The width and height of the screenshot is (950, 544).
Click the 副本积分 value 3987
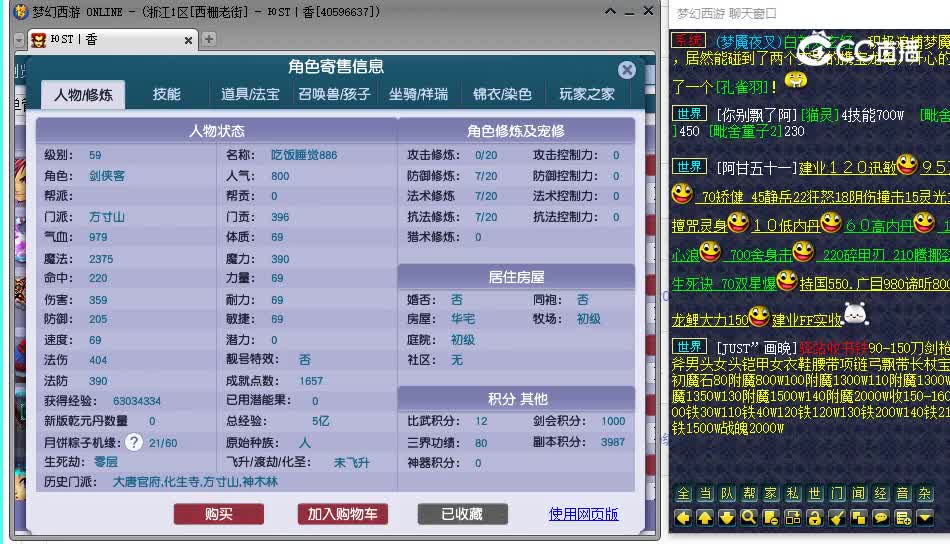tap(613, 442)
